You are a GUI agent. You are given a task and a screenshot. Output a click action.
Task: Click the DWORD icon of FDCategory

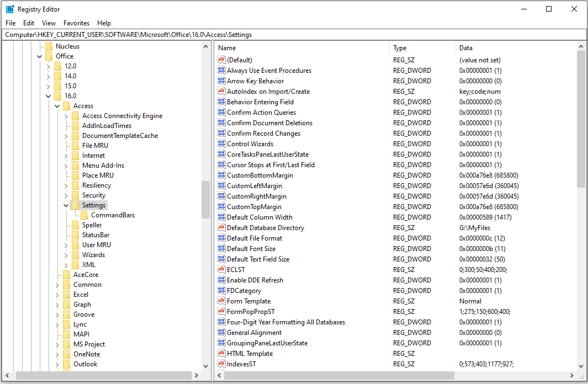click(221, 290)
